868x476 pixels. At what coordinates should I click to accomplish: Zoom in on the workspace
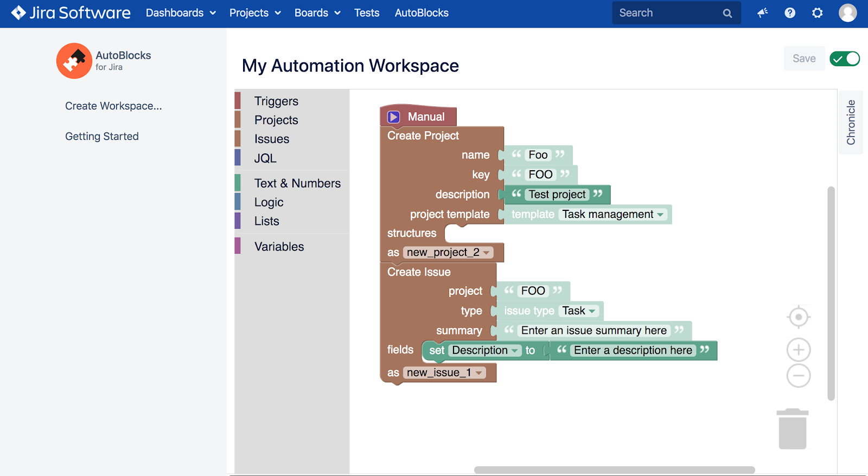tap(799, 350)
